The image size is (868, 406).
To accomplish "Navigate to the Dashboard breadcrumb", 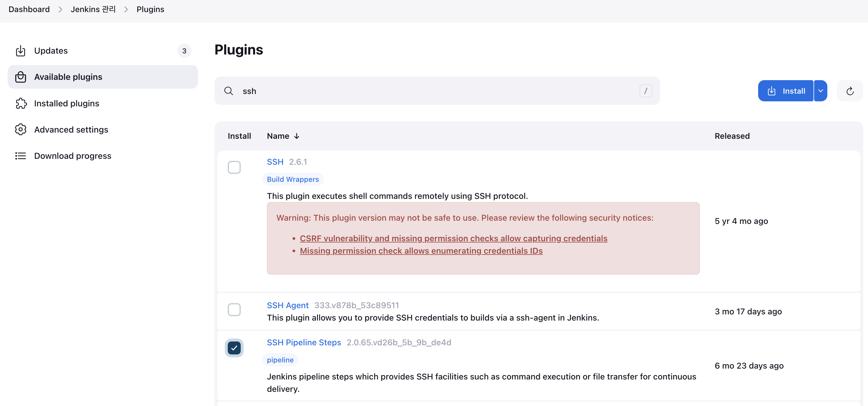I will (29, 9).
